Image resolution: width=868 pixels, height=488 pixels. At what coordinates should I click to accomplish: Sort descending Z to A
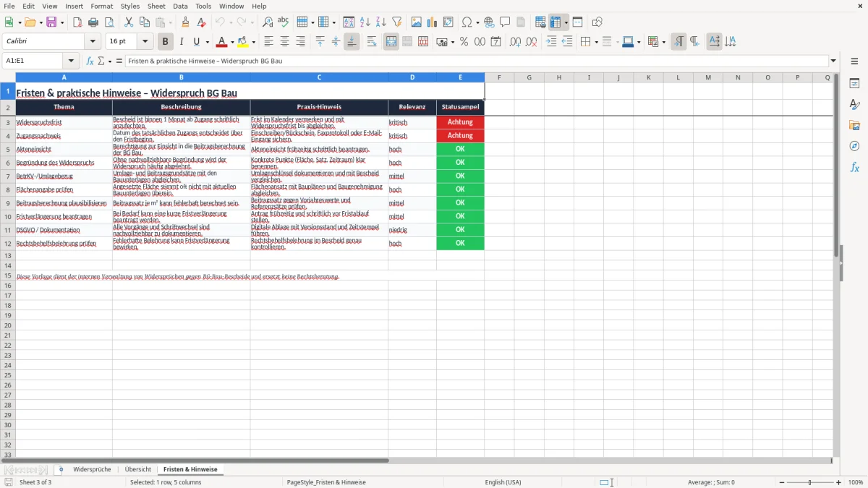[381, 22]
